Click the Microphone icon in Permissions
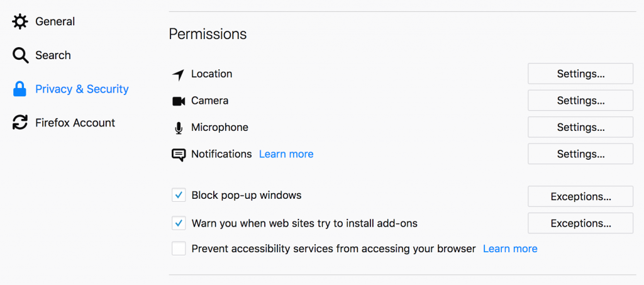 [179, 128]
